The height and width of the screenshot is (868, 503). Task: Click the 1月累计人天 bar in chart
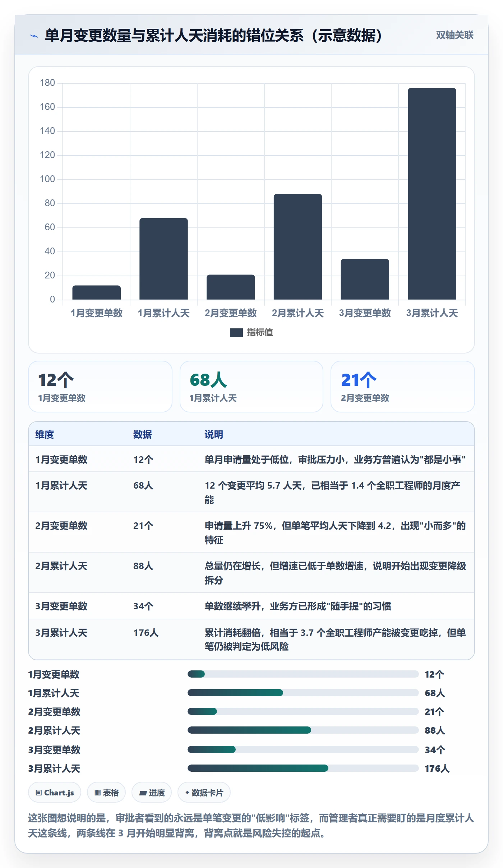163,259
